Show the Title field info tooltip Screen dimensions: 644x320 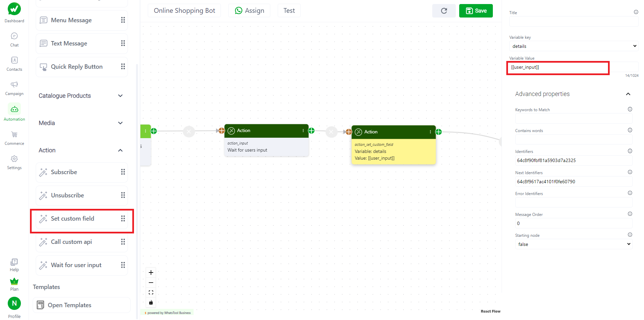[x=636, y=12]
